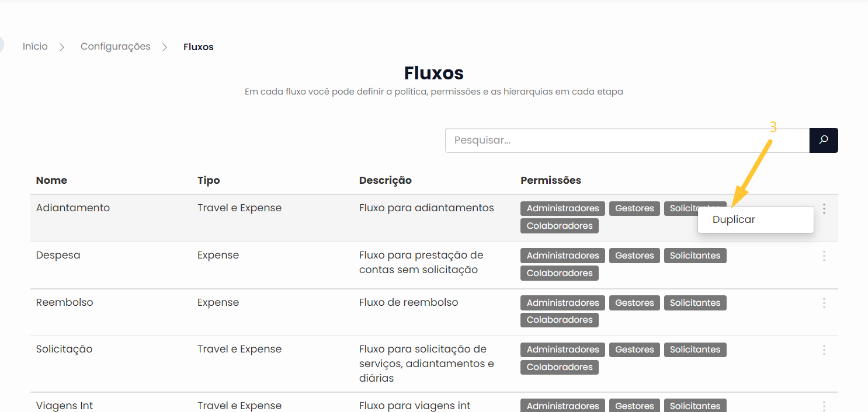Open the three-dot menu for Solicitação

(824, 350)
